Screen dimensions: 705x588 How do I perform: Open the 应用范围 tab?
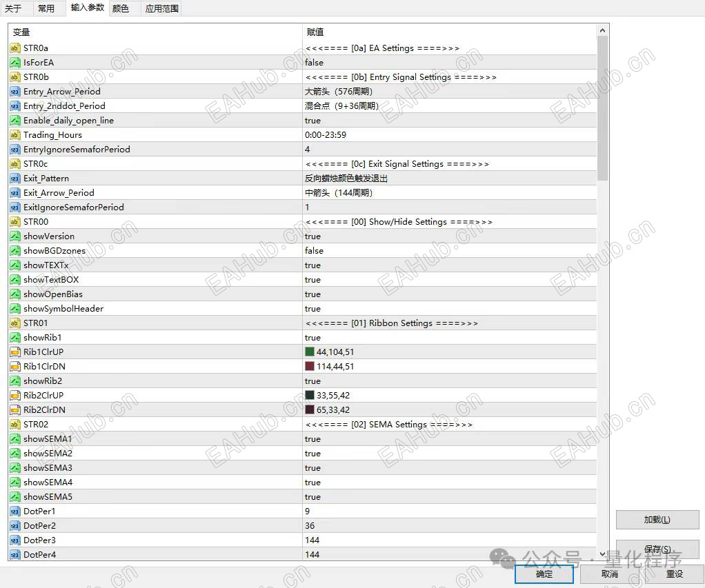162,8
